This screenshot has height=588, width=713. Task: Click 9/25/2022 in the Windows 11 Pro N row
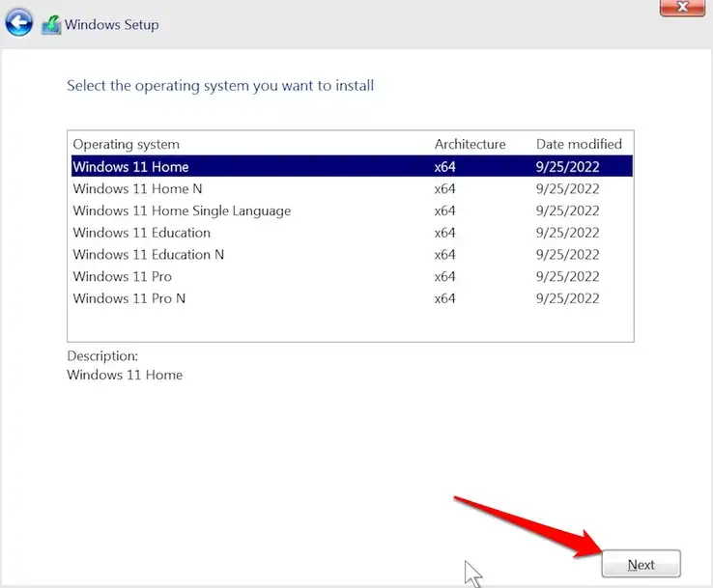567,298
